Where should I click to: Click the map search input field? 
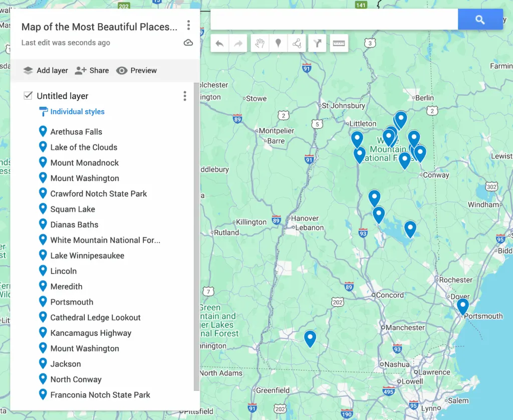(x=334, y=20)
